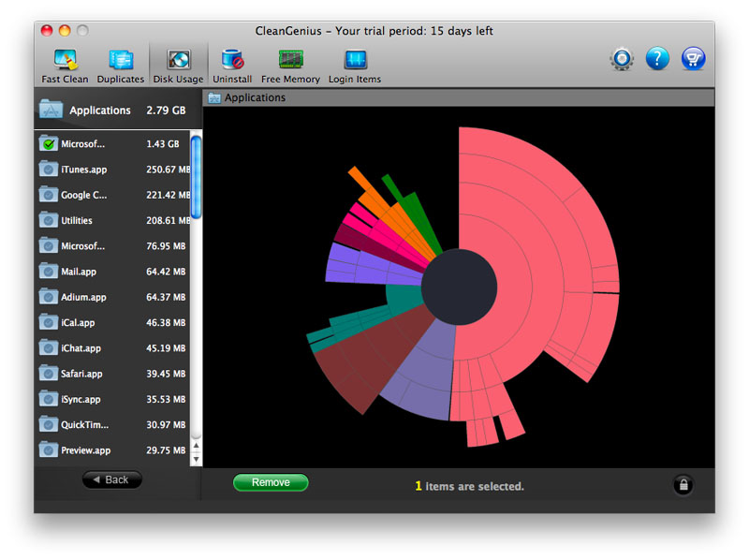Check the iCal.app checkbox
This screenshot has height=560, width=749.
49,322
